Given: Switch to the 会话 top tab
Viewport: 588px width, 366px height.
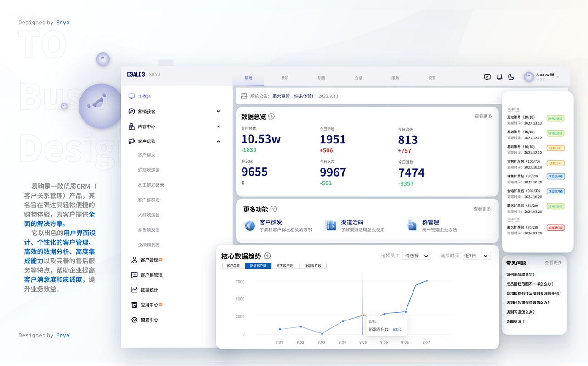Looking at the screenshot, I should click(358, 78).
